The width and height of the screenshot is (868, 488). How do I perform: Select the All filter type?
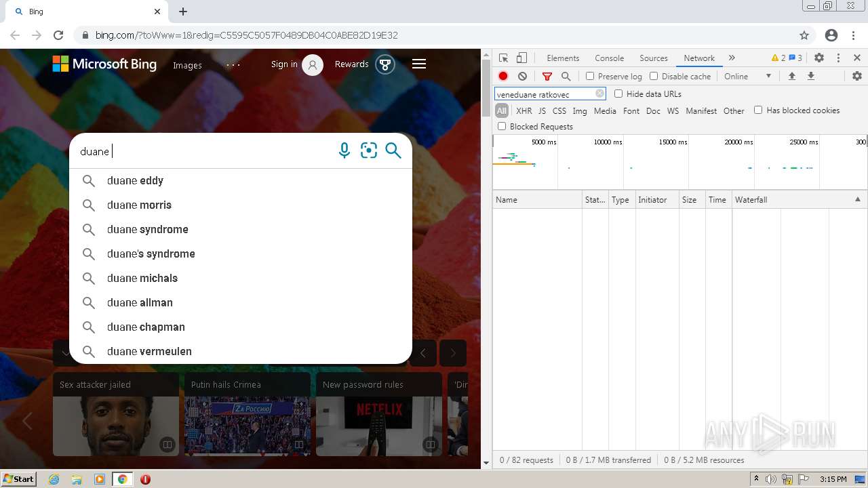[502, 110]
